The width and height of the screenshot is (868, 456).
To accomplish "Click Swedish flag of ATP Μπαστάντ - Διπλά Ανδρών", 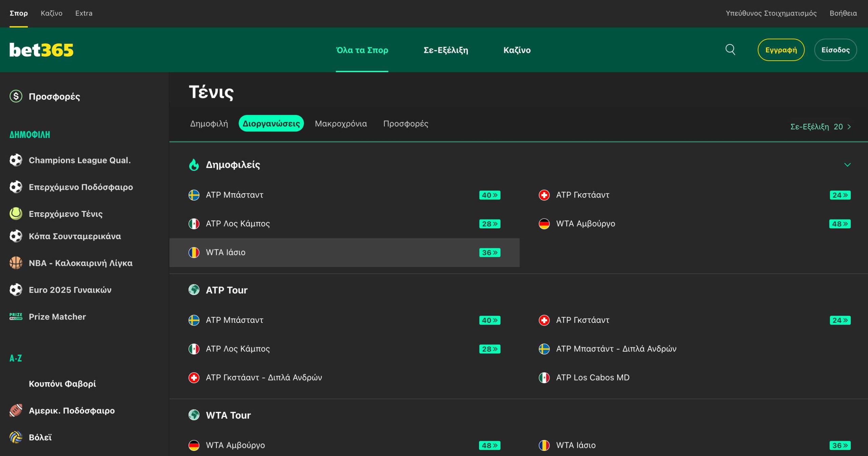I will tap(544, 349).
